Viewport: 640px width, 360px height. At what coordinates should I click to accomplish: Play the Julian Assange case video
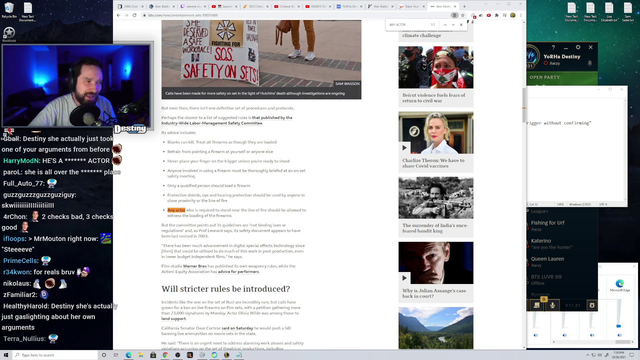pyautogui.click(x=404, y=278)
